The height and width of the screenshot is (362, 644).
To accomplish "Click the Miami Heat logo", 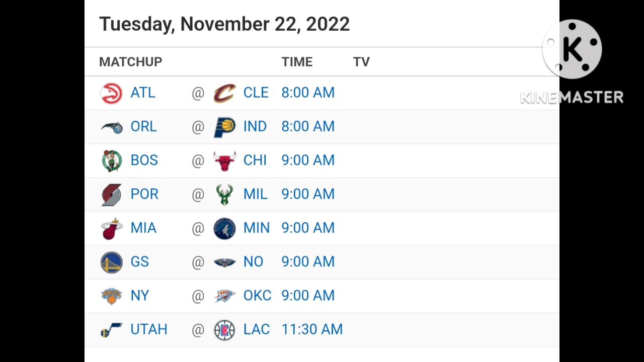I will tap(111, 229).
